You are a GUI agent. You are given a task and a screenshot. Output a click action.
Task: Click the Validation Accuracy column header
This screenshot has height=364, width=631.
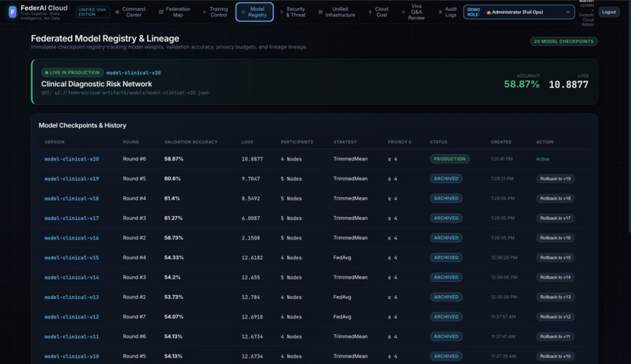pos(191,142)
